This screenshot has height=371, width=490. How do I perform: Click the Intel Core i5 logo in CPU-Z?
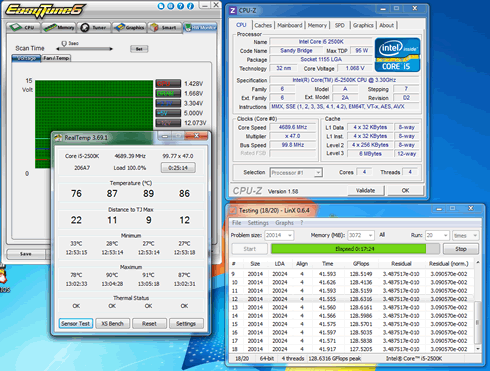pyautogui.click(x=397, y=55)
